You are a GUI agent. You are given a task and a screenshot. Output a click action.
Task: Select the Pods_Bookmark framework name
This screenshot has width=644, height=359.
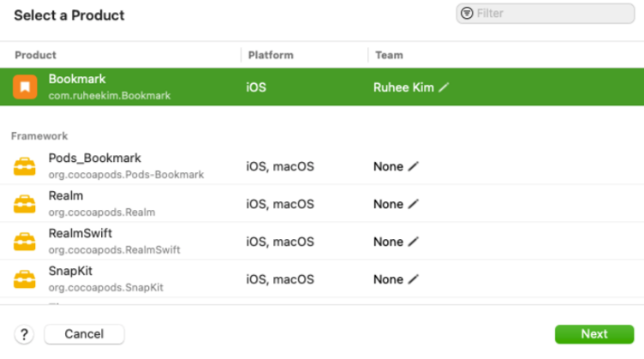pos(95,159)
